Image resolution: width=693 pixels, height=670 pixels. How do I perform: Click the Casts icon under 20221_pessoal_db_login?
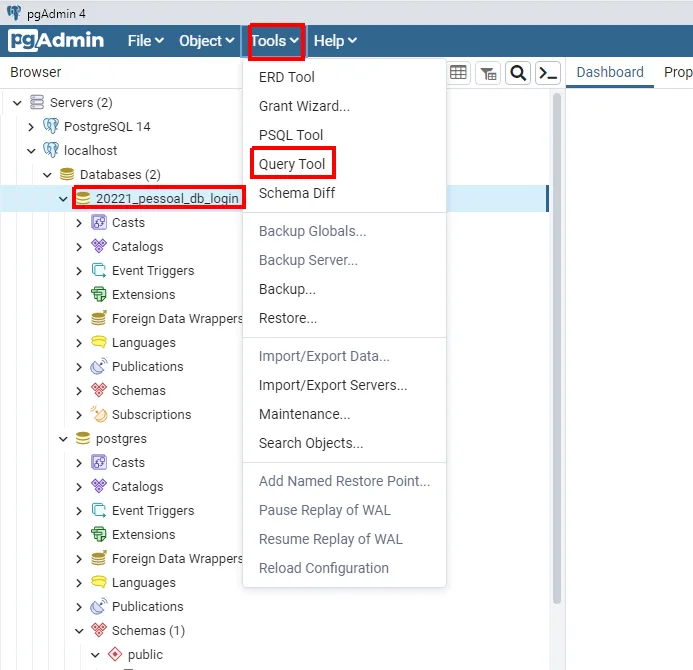click(99, 222)
